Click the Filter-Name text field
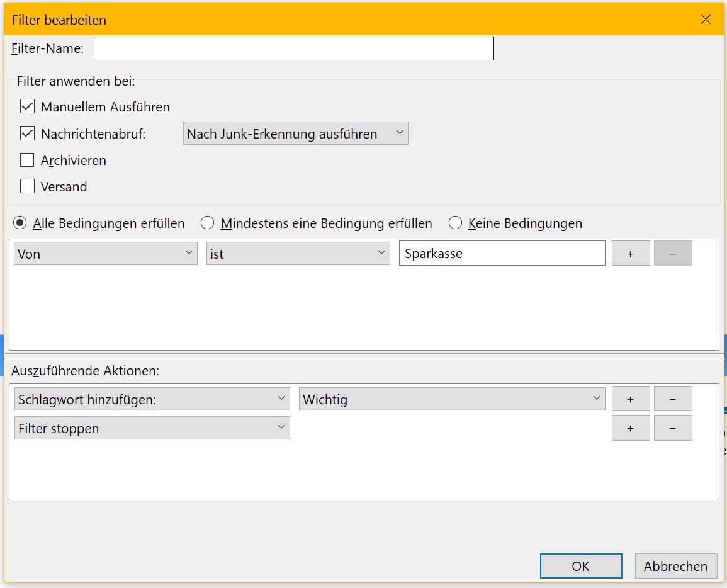Image resolution: width=727 pixels, height=588 pixels. pyautogui.click(x=293, y=48)
